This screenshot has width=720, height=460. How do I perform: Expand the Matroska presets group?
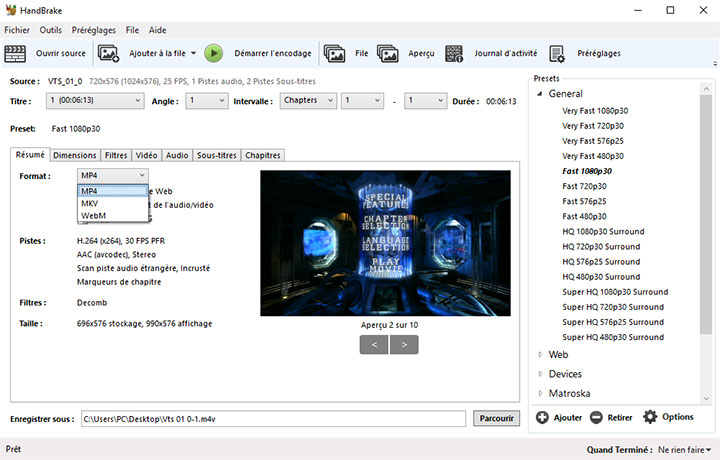[540, 393]
